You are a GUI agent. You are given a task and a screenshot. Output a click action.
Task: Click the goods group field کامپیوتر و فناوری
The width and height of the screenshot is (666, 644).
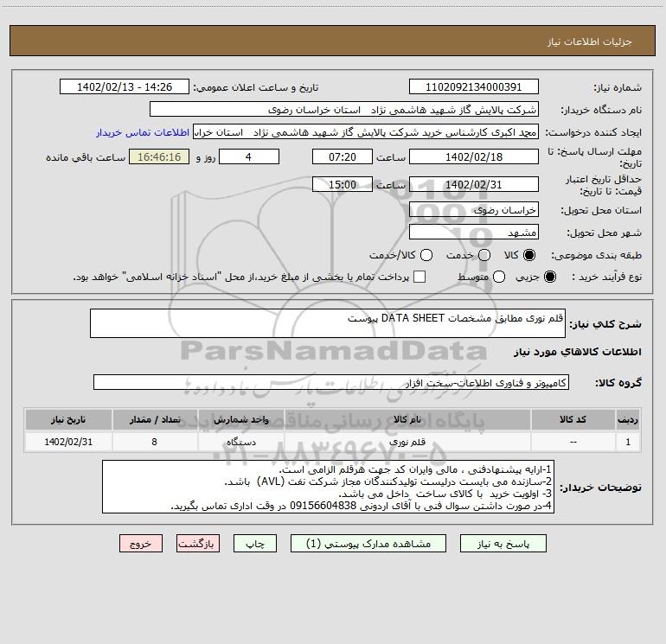(x=331, y=382)
